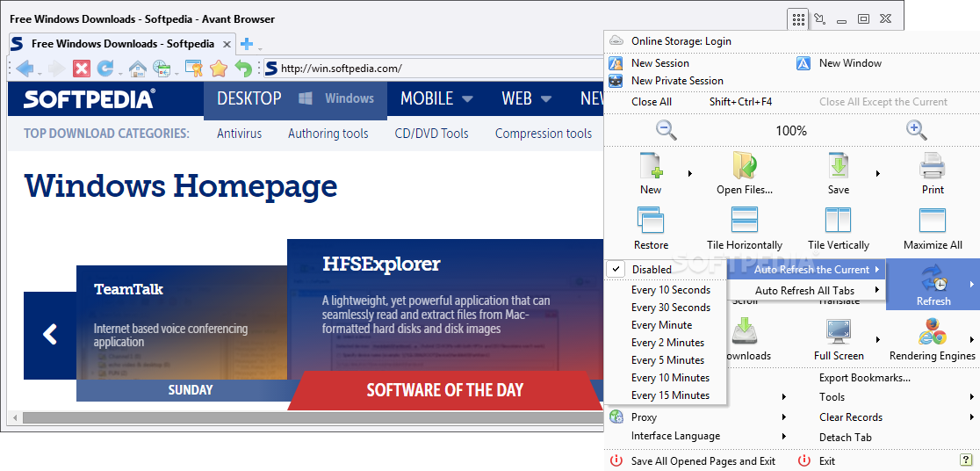980x471 pixels.
Task: Close the Free Windows Downloads tab
Action: 227,44
